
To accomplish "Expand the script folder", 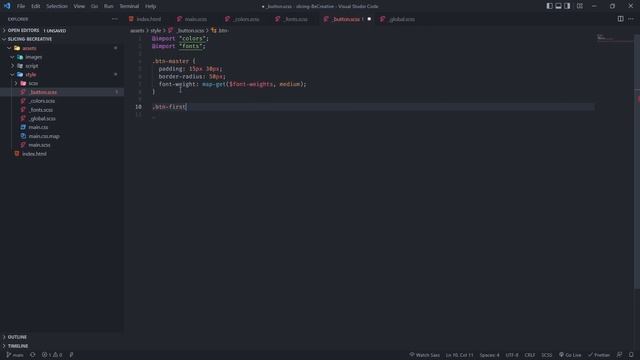I will [x=13, y=66].
